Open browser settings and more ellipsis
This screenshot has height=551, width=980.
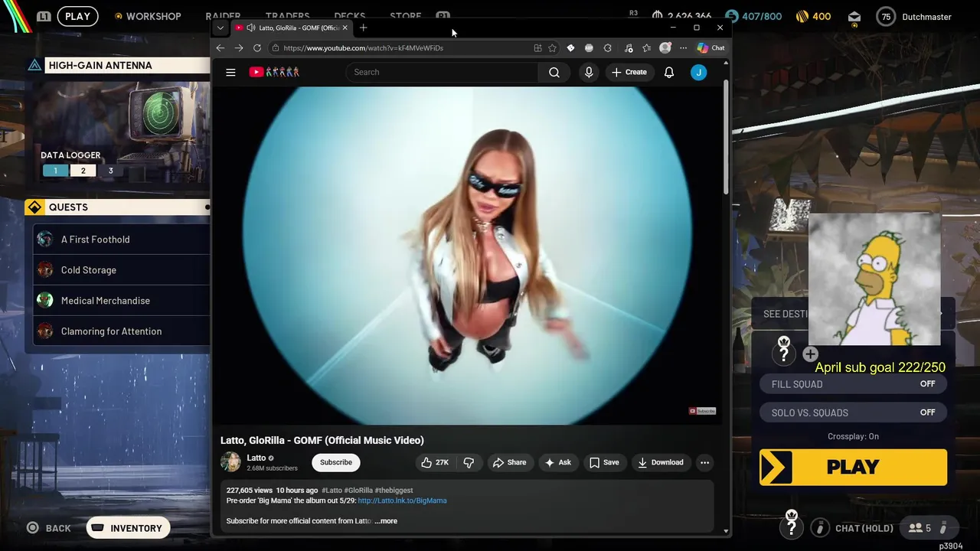click(683, 47)
